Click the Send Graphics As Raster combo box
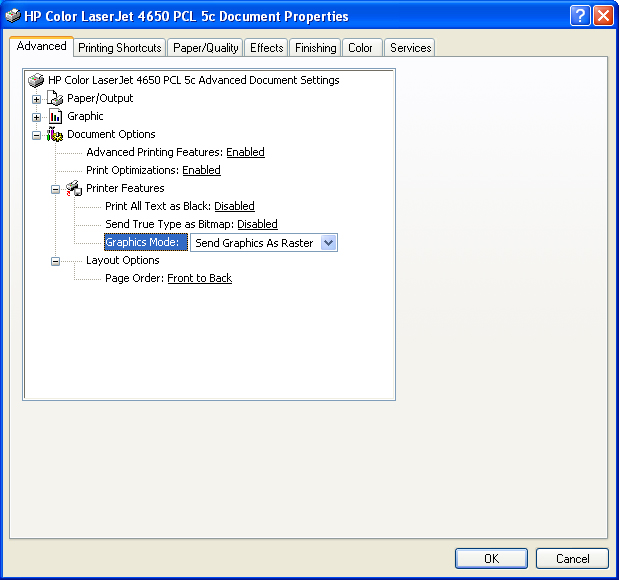This screenshot has height=580, width=619. [x=264, y=242]
